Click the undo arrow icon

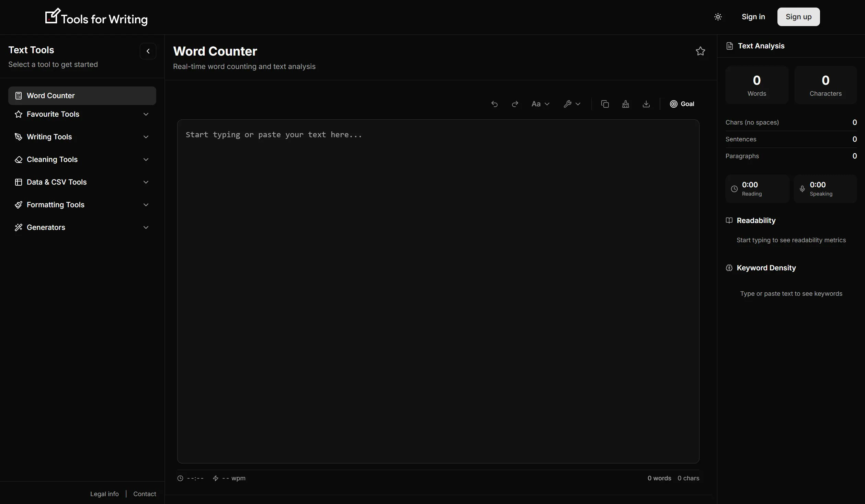coord(494,104)
